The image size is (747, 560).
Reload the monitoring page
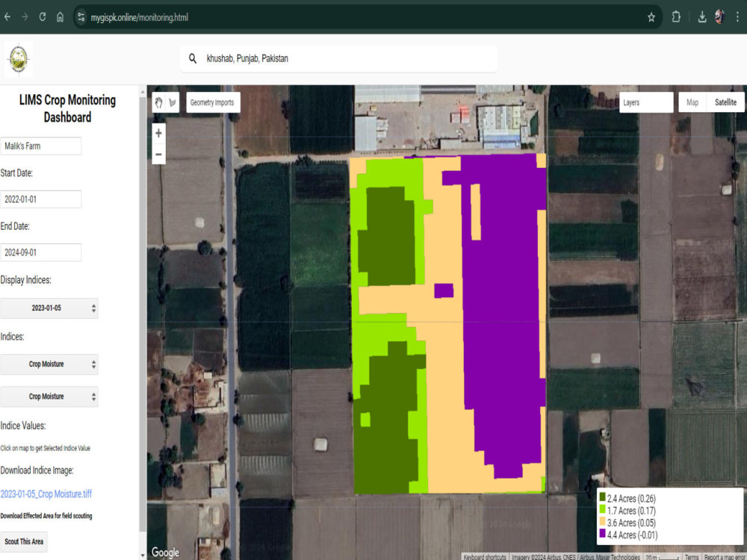(x=43, y=17)
